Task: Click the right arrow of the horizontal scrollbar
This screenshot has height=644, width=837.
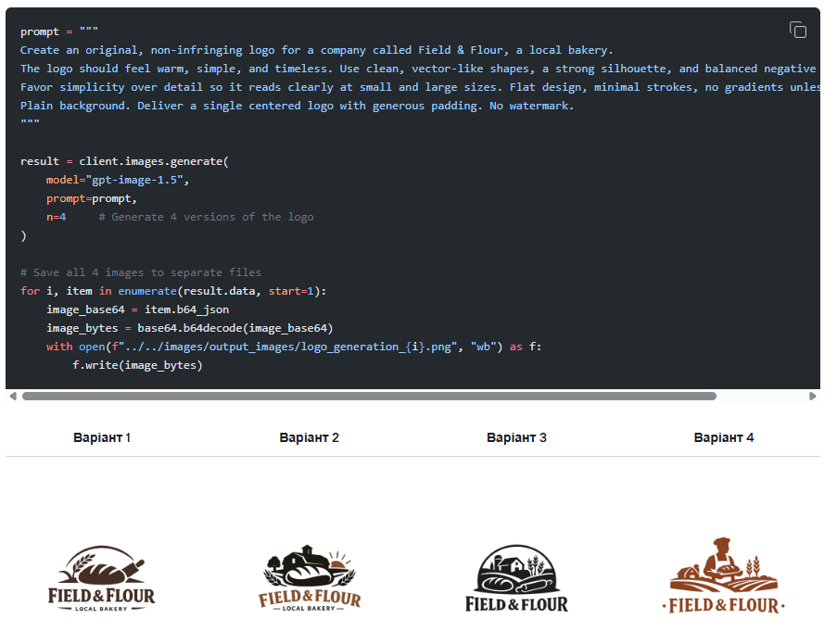Action: click(x=813, y=396)
